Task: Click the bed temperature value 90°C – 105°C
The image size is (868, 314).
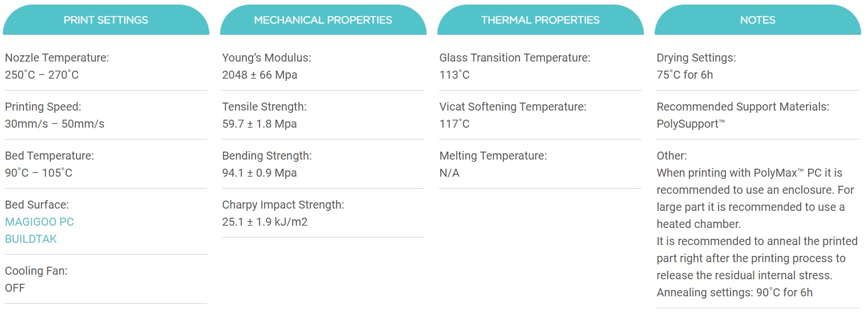Action: click(39, 173)
